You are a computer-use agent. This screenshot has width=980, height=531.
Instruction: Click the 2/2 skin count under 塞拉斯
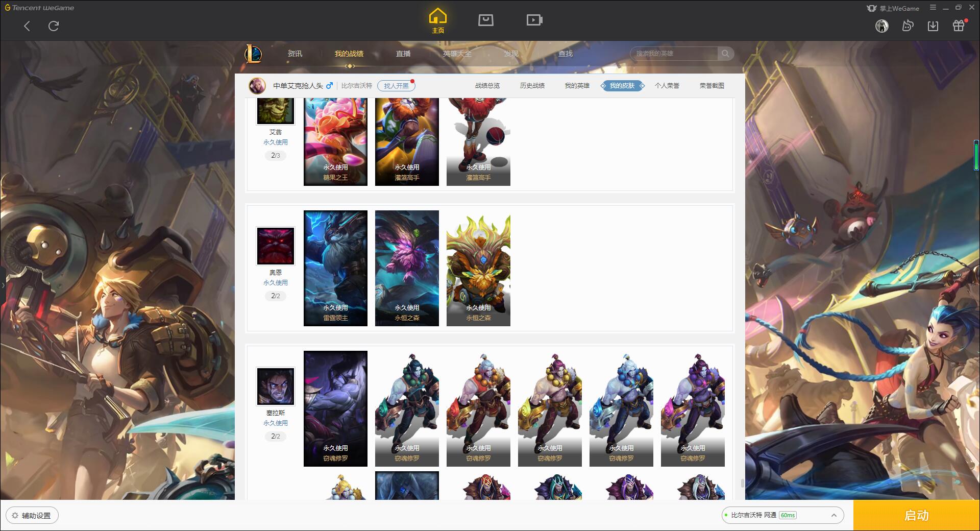(x=276, y=436)
